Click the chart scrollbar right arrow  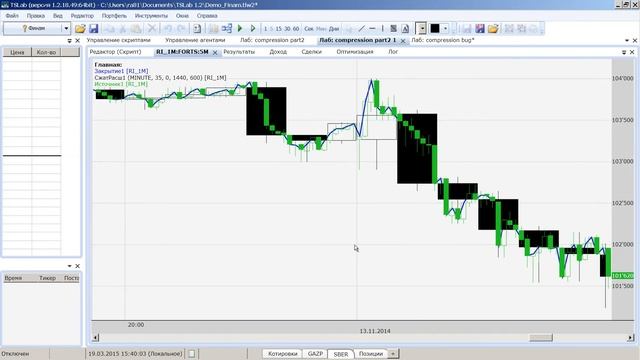click(x=630, y=338)
